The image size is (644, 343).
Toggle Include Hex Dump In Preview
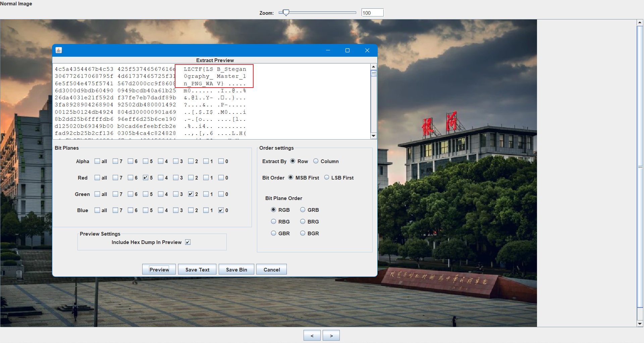188,242
